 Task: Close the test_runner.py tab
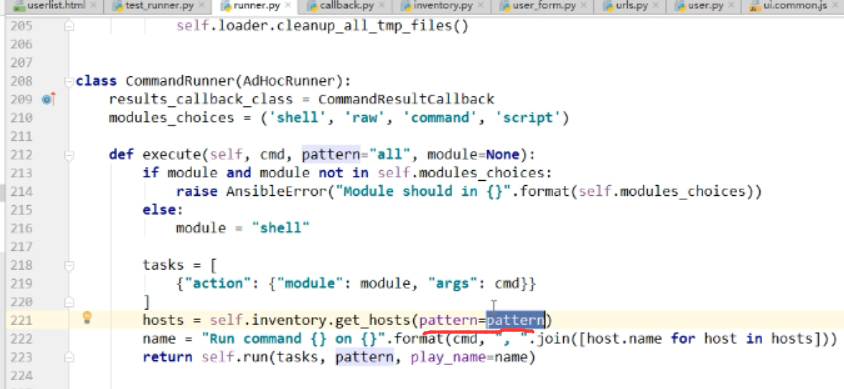[x=202, y=6]
